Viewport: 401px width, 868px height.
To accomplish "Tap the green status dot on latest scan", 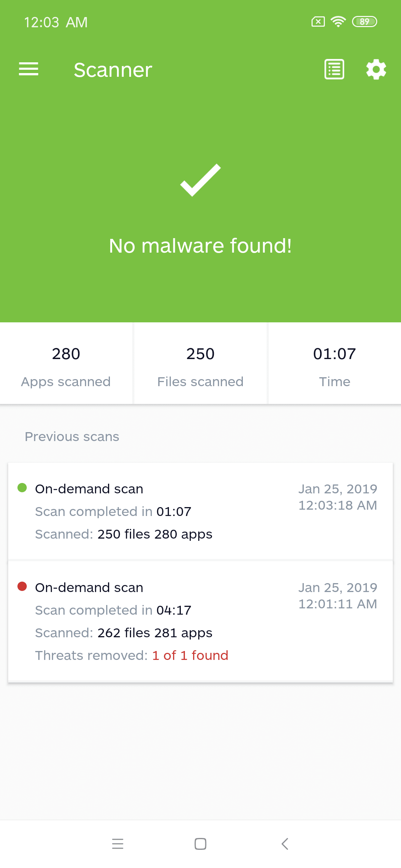I will [x=22, y=487].
